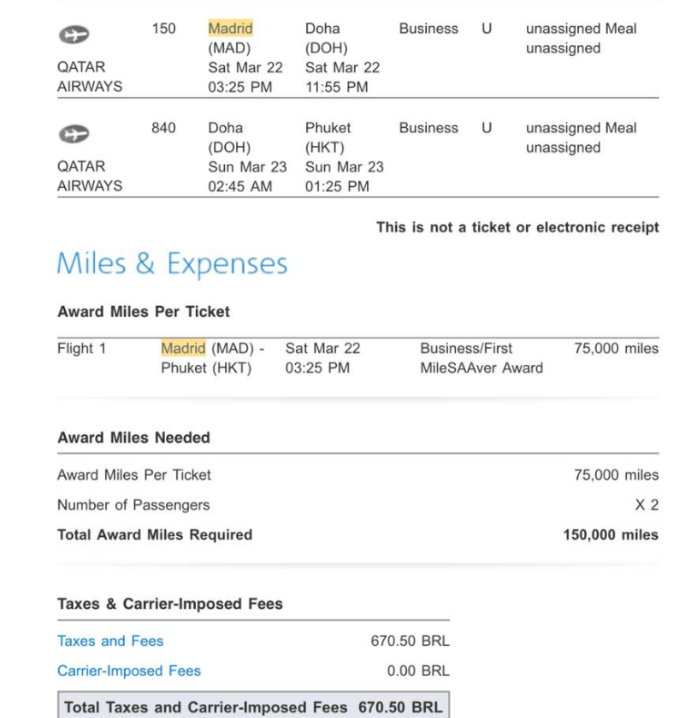Open the Taxes and Fees link
Screen dimensions: 678x718
click(x=110, y=641)
